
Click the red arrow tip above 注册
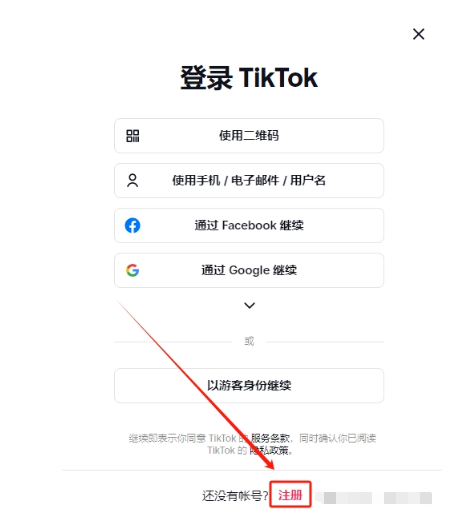click(x=272, y=467)
